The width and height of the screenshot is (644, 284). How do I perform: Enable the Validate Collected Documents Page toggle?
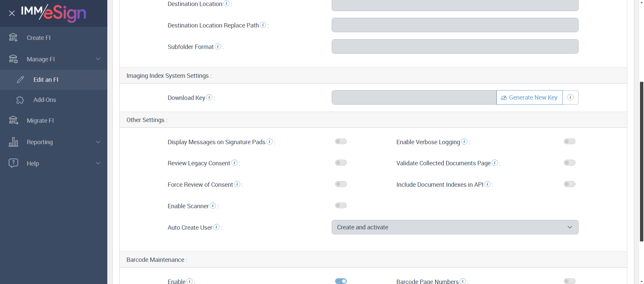(570, 163)
